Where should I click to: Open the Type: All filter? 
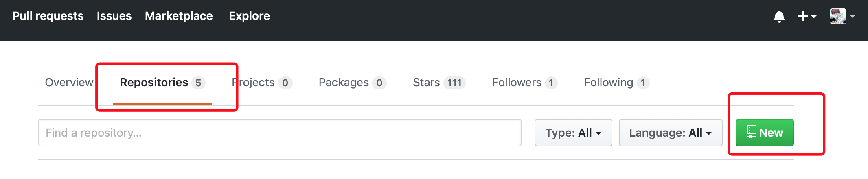point(573,133)
